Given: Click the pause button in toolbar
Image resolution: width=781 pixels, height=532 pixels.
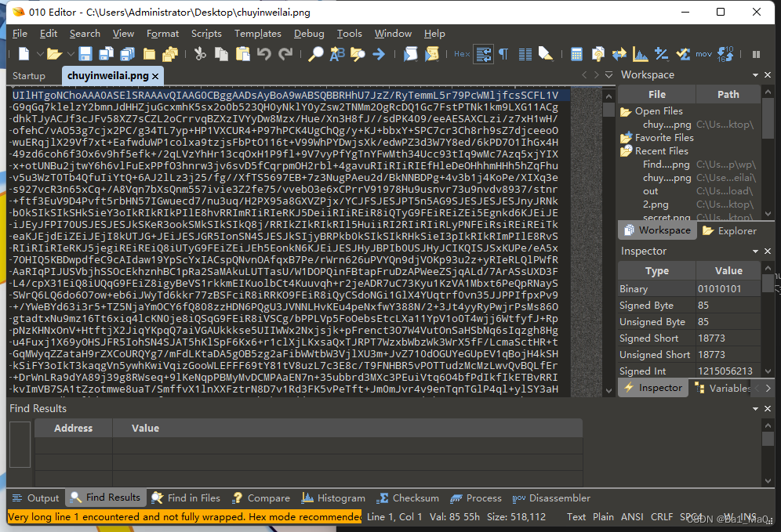Looking at the screenshot, I should [x=756, y=54].
